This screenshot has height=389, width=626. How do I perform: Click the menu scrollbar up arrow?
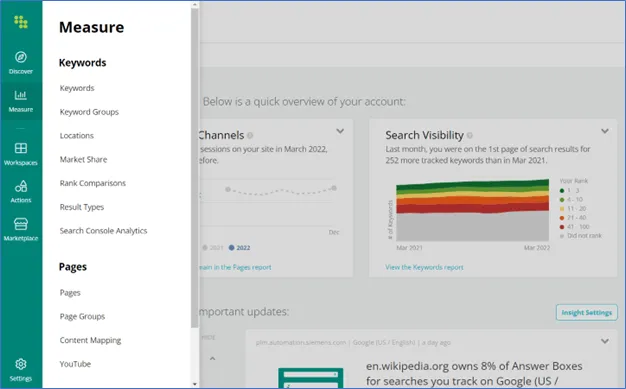[195, 5]
